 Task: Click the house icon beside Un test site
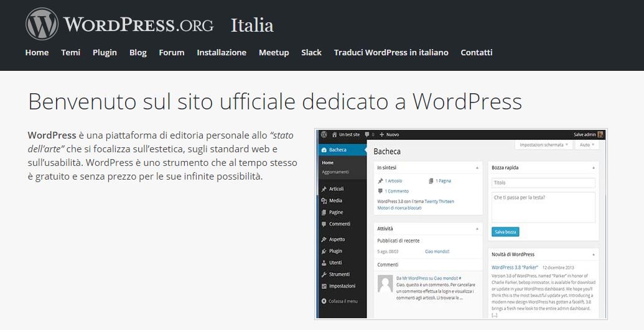click(335, 134)
